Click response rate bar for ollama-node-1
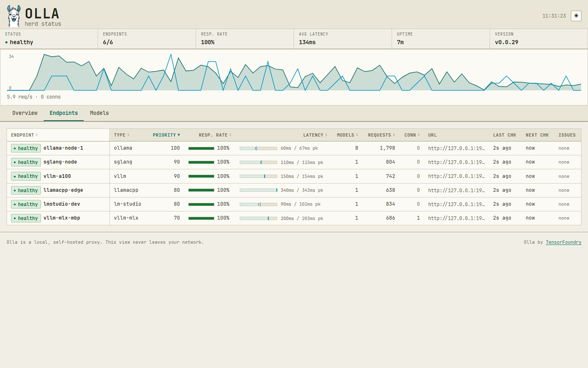This screenshot has height=368, width=588. (x=201, y=148)
